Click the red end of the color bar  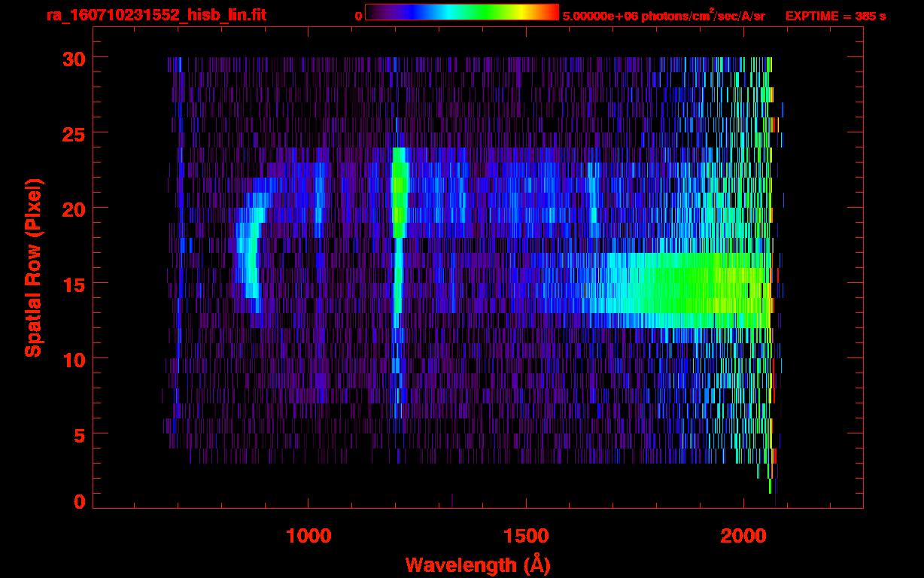click(549, 12)
